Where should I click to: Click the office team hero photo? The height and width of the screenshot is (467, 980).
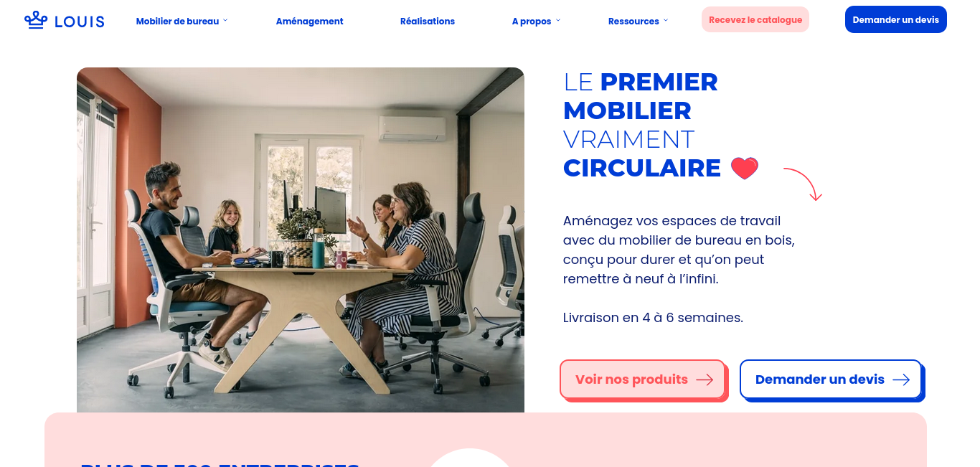(x=301, y=240)
